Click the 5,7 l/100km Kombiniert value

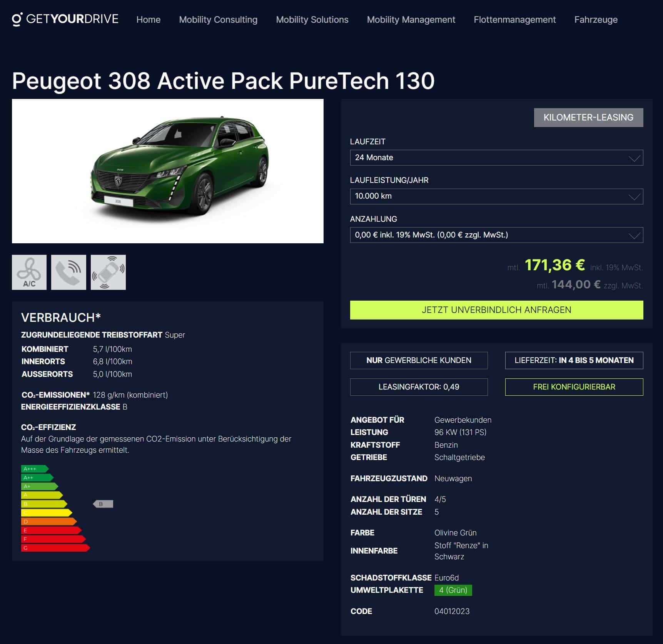[112, 349]
